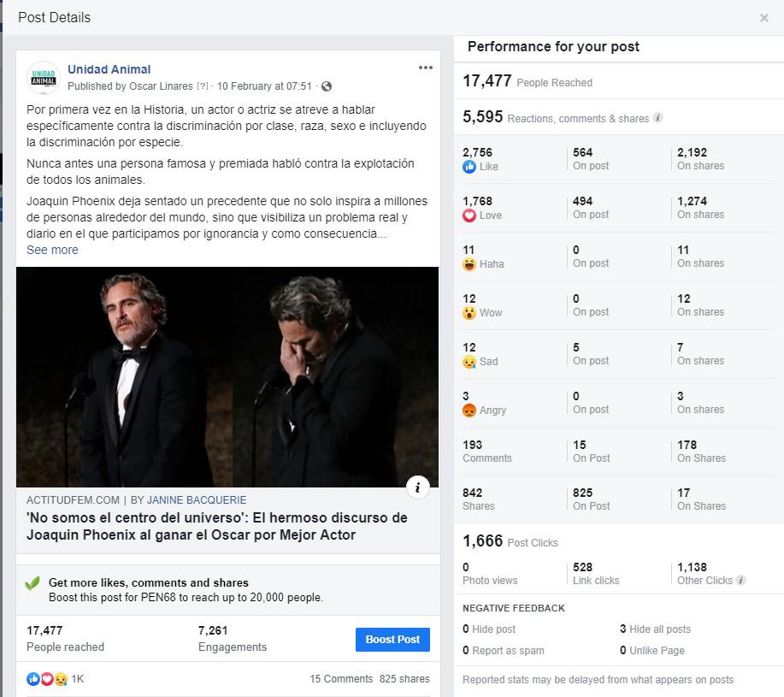
Task: Click the 528 Link clicks stat
Action: pyautogui.click(x=596, y=574)
